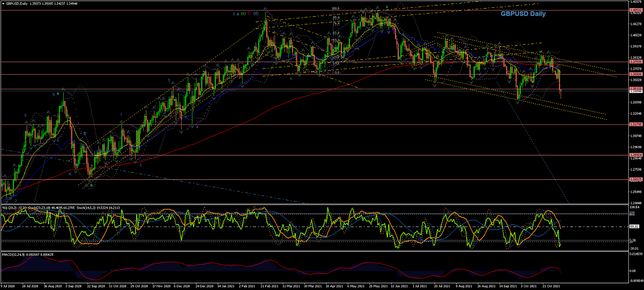Viewport: 644px width, 290px height.
Task: Click the -0.009549 MACD scale value
Action: (636, 281)
